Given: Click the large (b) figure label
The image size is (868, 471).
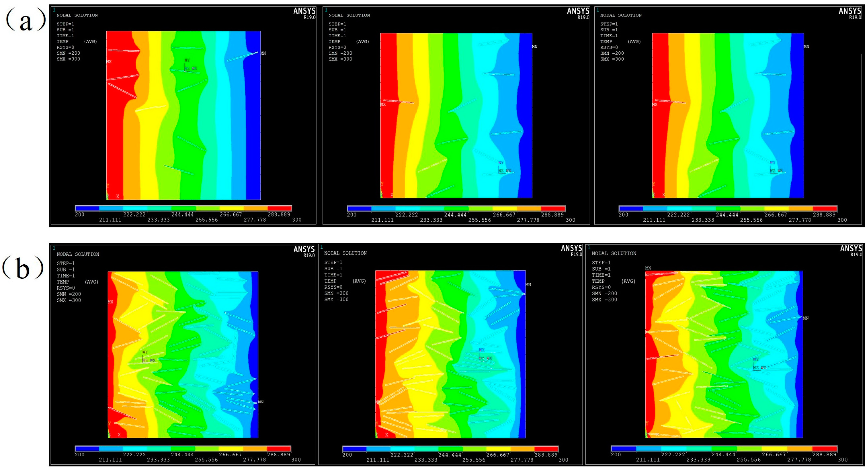Looking at the screenshot, I should [23, 268].
